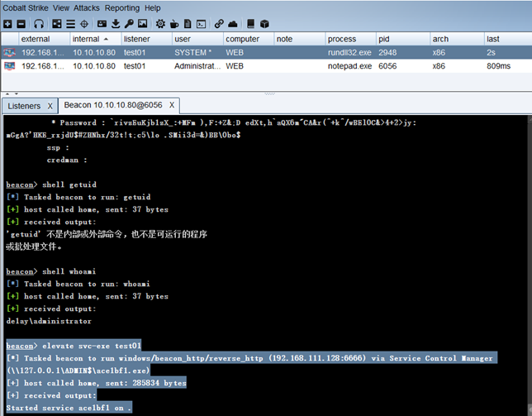The height and width of the screenshot is (416, 532).
Task: Open the Cobalt Strike menu
Action: pyautogui.click(x=26, y=7)
